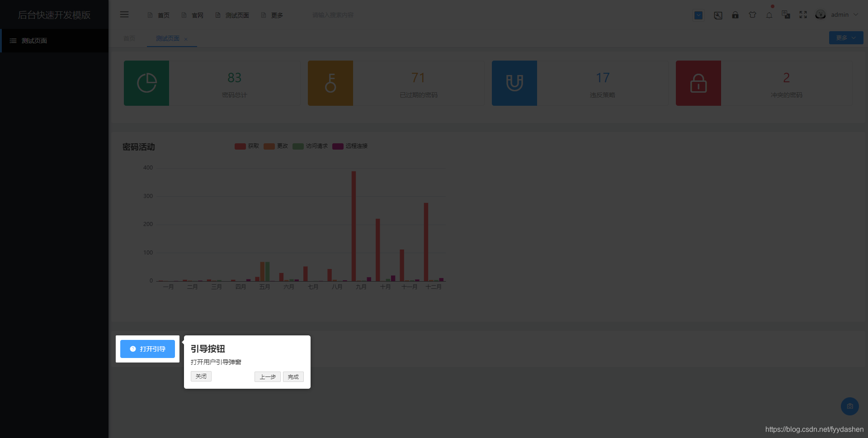Click the 后台快速开发模版 logo title
The height and width of the screenshot is (438, 868).
click(54, 15)
